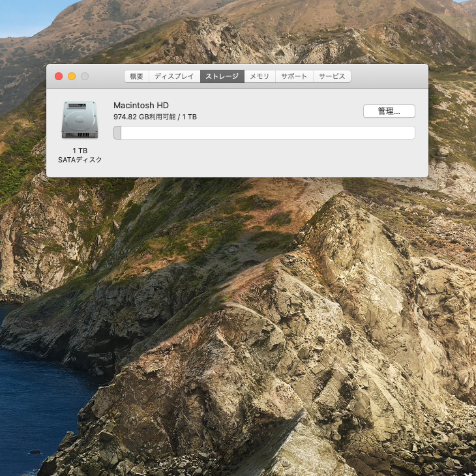Close the window with red button
The width and height of the screenshot is (476, 476).
(59, 76)
